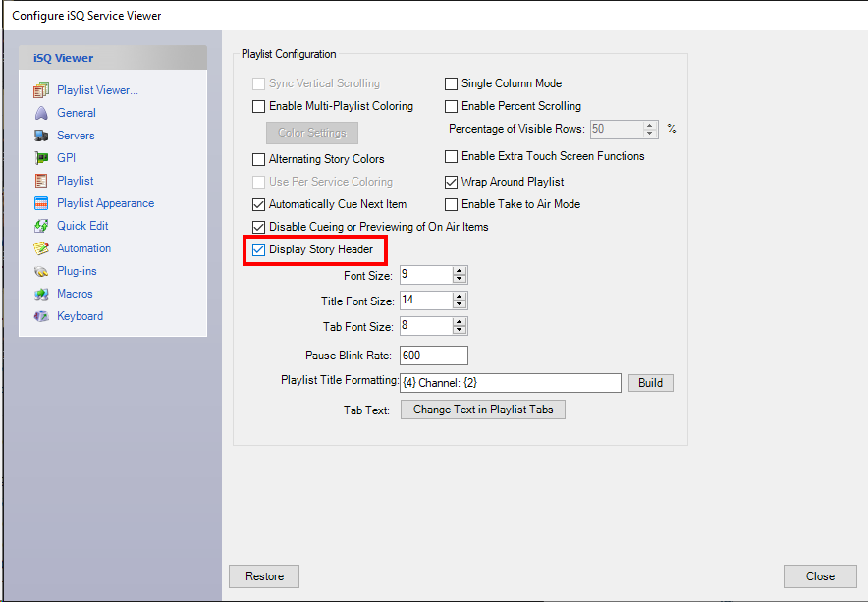The height and width of the screenshot is (602, 868).
Task: Select the Plug-ins icon in sidebar
Action: tap(41, 271)
